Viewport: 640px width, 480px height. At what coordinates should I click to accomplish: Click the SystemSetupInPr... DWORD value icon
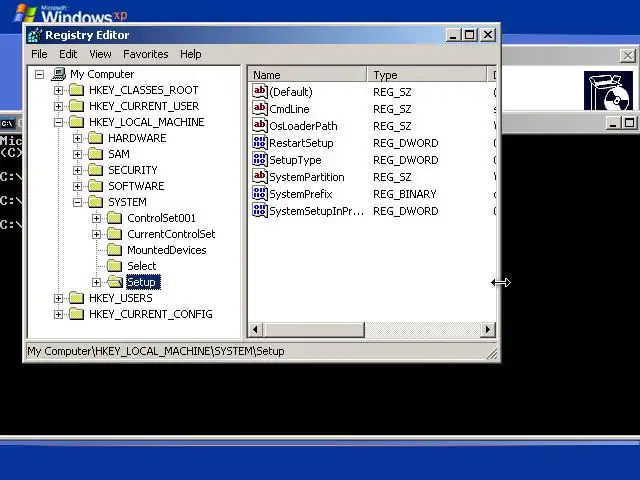click(260, 211)
